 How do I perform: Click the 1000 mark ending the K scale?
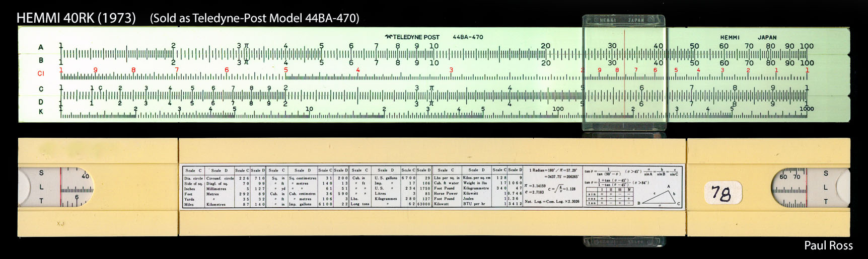pos(806,109)
